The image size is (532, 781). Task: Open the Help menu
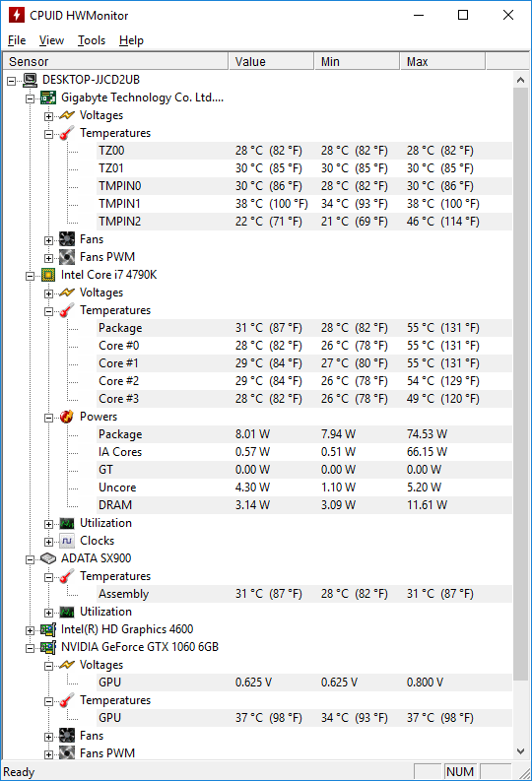tap(131, 40)
